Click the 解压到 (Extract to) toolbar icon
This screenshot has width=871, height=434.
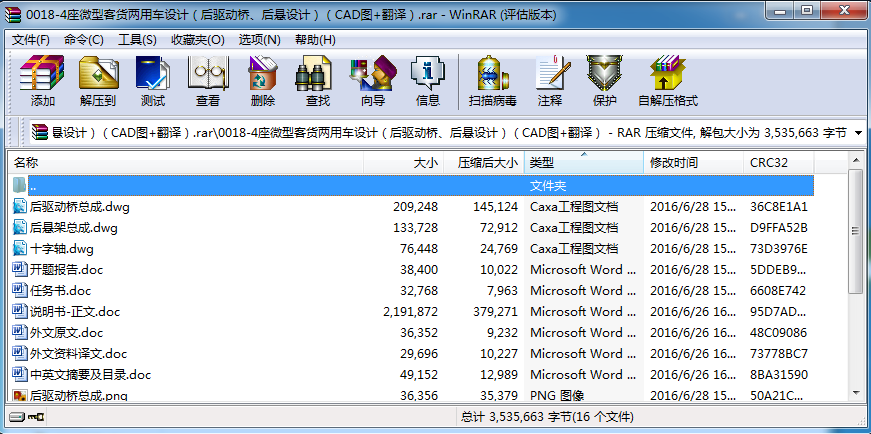coord(98,73)
